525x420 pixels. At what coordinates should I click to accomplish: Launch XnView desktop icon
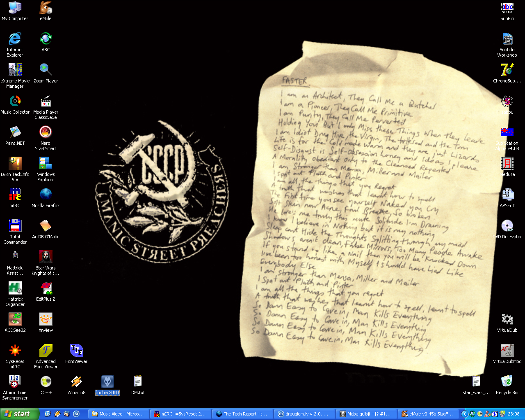[x=46, y=323]
